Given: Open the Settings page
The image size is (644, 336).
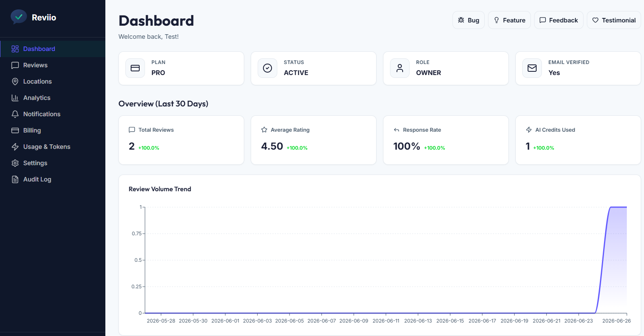Looking at the screenshot, I should (x=53, y=163).
